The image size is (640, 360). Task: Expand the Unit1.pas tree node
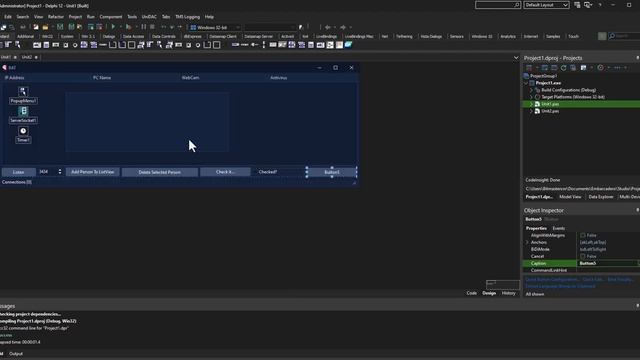tap(531, 104)
